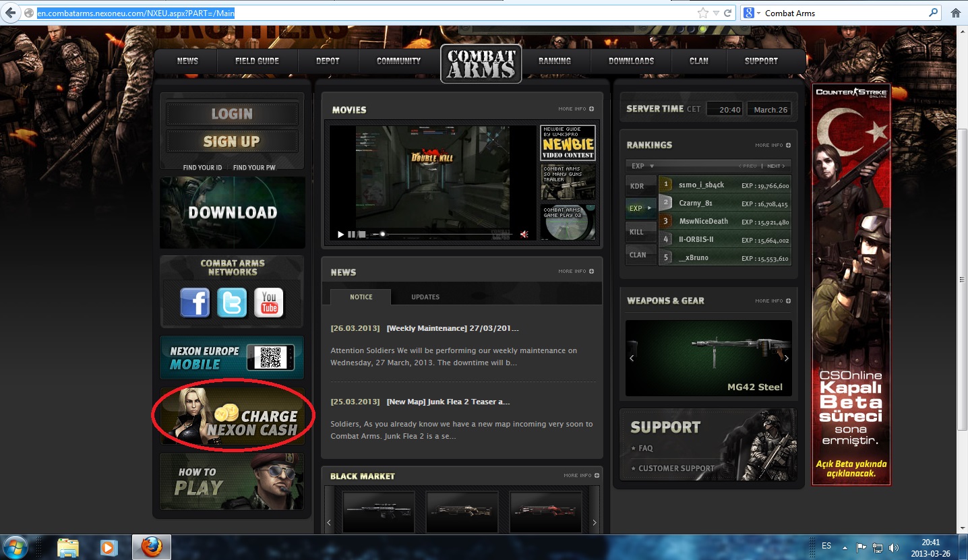Go back with the browser back arrow
968x560 pixels.
[10, 13]
